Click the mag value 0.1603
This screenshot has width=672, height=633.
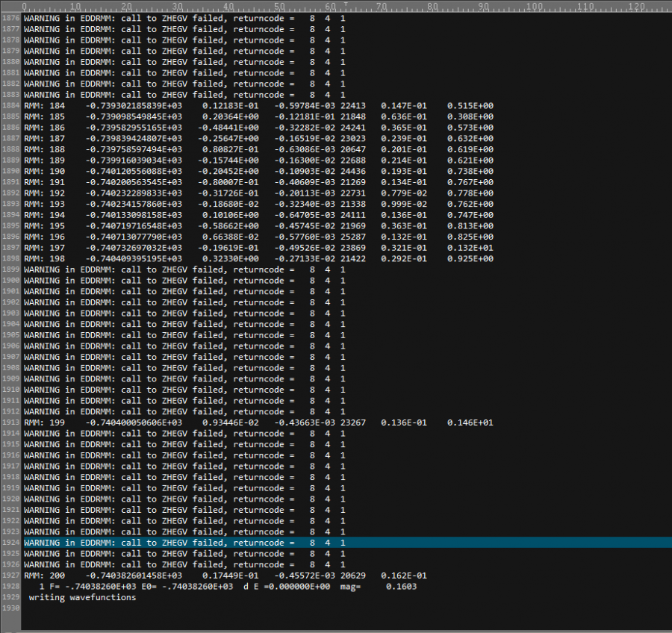pyautogui.click(x=401, y=586)
